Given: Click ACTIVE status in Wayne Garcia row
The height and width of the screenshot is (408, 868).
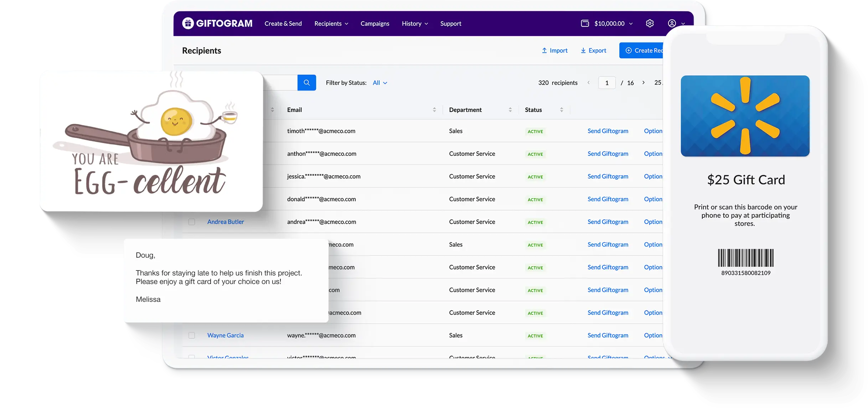Looking at the screenshot, I should click(x=535, y=336).
